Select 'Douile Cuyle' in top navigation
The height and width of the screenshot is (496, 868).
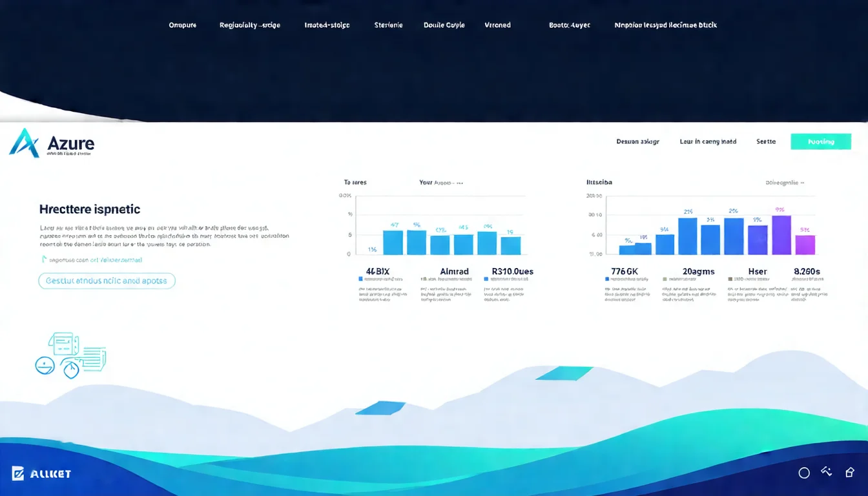[x=444, y=25]
